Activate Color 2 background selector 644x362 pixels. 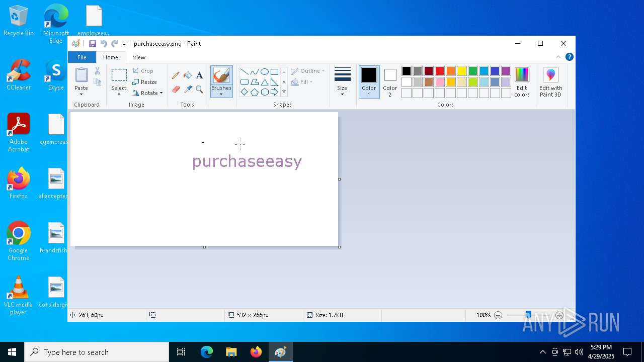[390, 82]
